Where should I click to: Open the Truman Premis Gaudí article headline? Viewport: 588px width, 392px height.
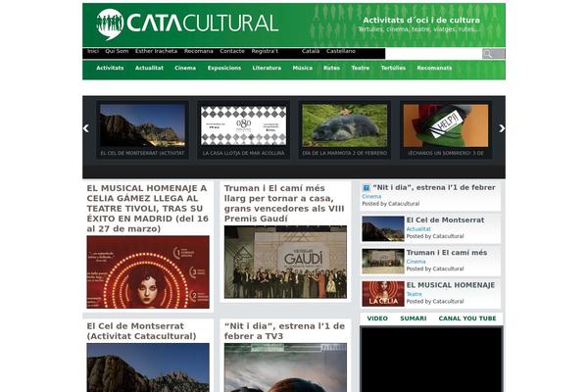[x=284, y=203]
